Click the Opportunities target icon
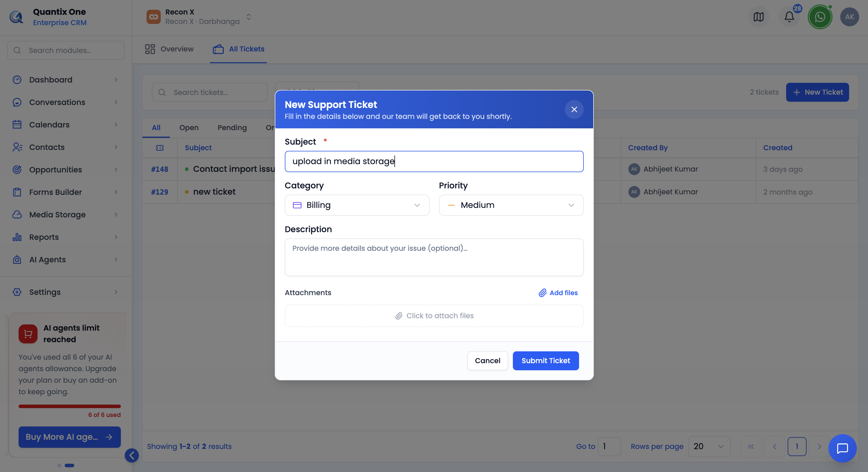 (17, 169)
